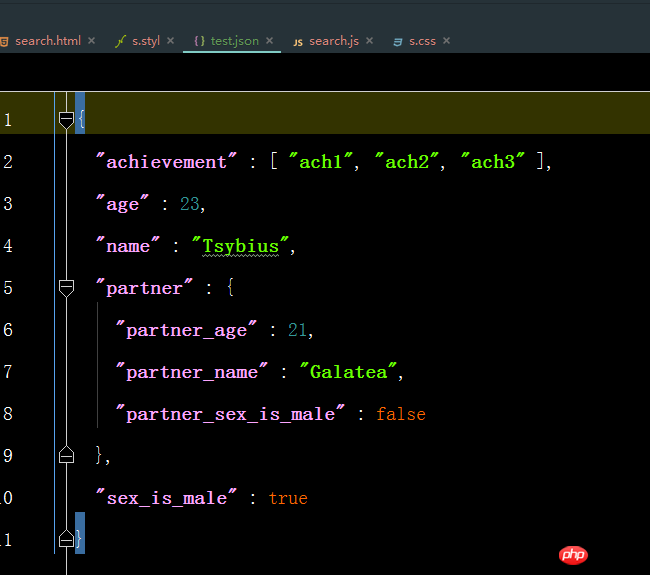Click the "ach3" string value
This screenshot has height=575, width=650.
coord(493,161)
